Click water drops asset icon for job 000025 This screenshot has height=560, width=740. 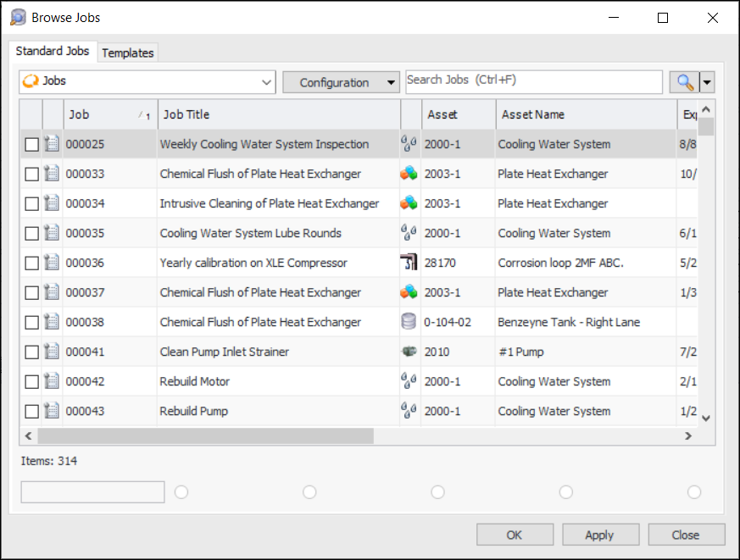coord(409,144)
